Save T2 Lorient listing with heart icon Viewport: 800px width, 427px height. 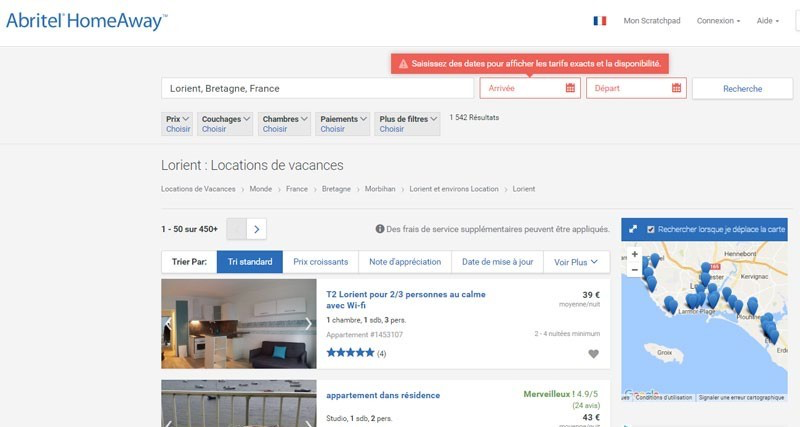pyautogui.click(x=593, y=354)
